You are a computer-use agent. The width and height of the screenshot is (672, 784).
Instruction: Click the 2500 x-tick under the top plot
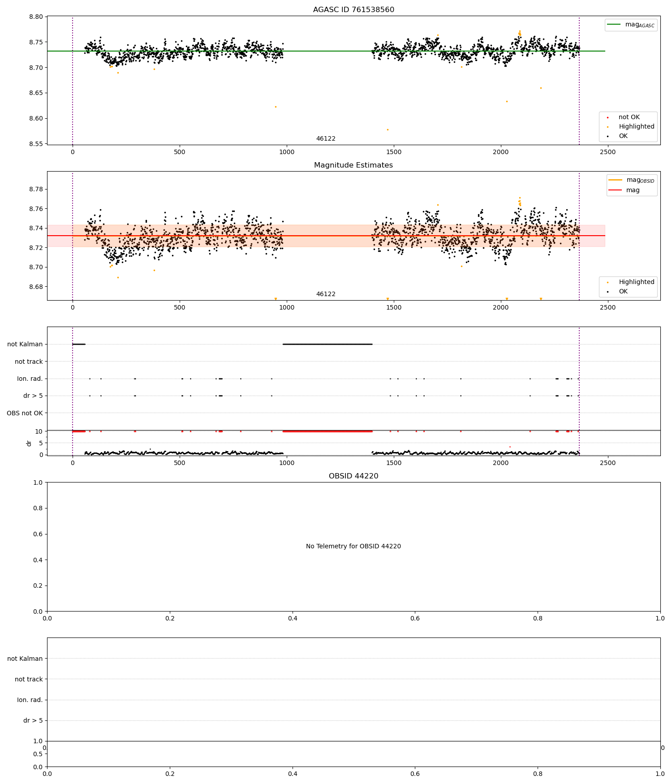point(608,152)
